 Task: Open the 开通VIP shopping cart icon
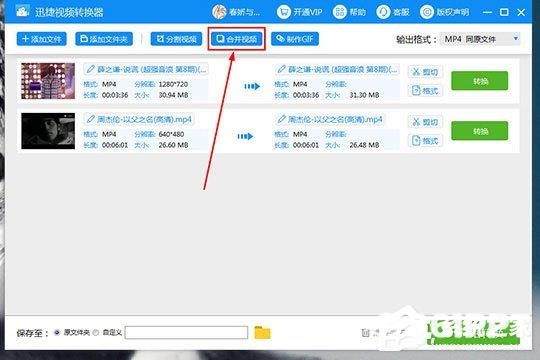tap(283, 12)
